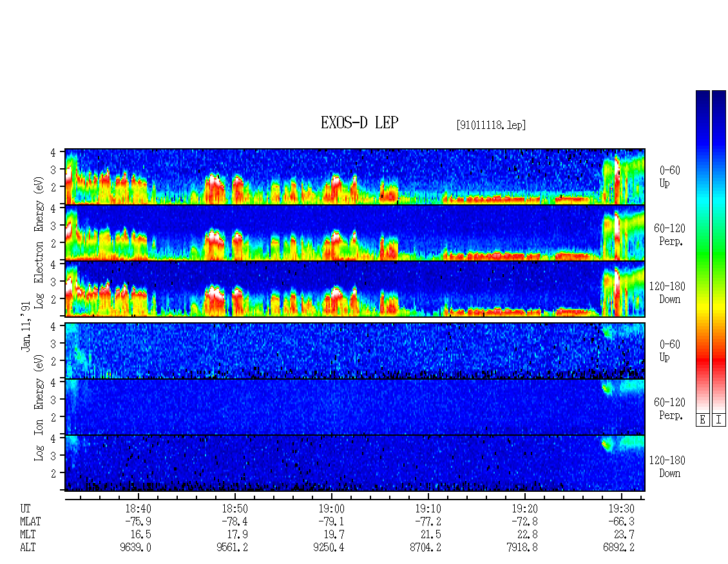Click the I label under the color bar
728x564 pixels.
click(x=719, y=420)
